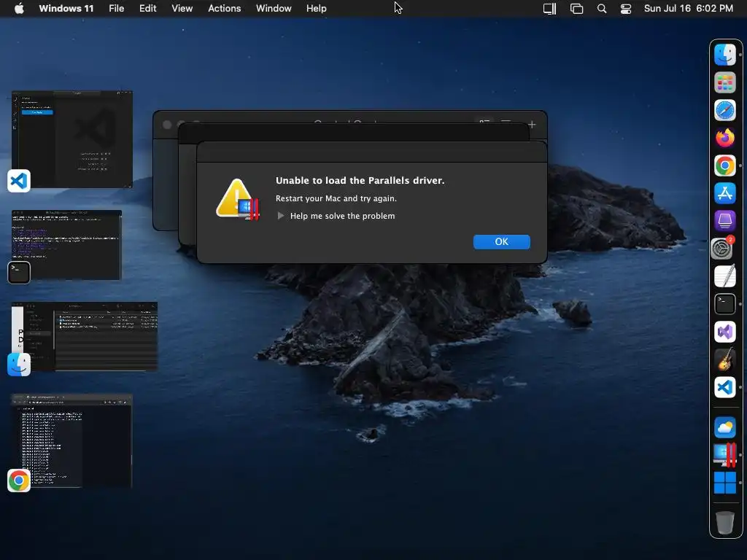Open the Windows 11 VM icon in the Dock
This screenshot has height=560, width=747.
pos(725,483)
